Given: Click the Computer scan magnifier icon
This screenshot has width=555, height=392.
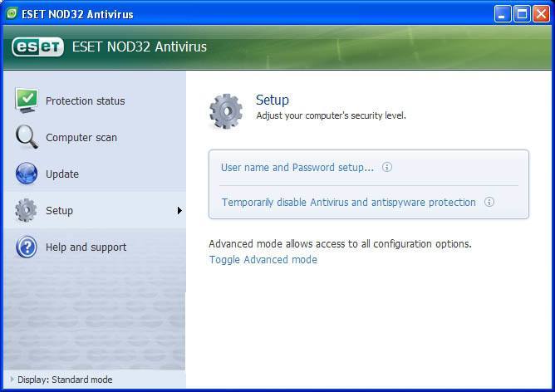Looking at the screenshot, I should (x=27, y=137).
